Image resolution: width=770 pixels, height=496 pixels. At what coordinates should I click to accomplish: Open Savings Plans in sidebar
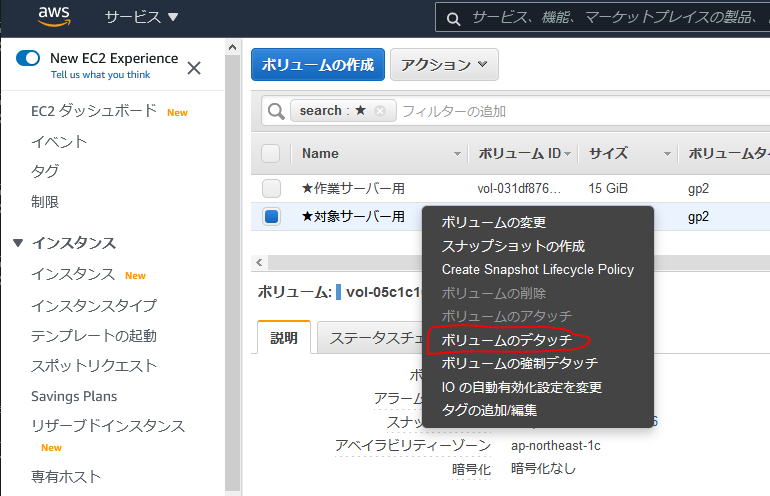pos(74,396)
